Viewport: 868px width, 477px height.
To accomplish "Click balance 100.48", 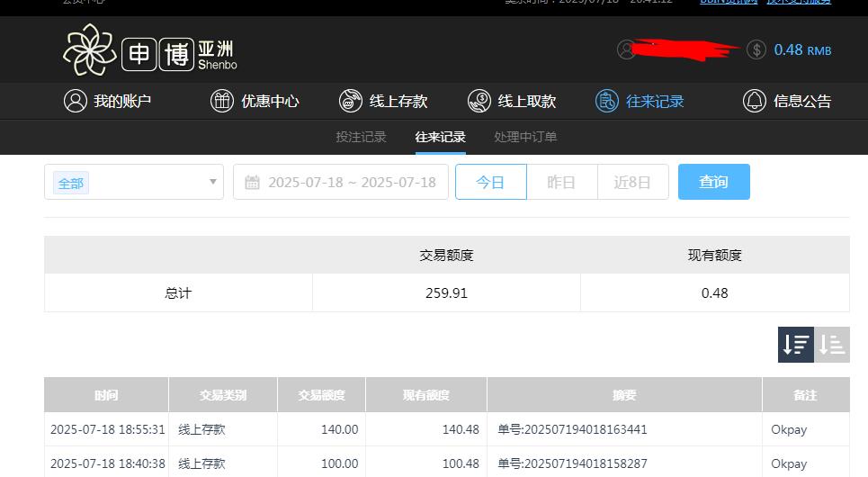I will 461,463.
